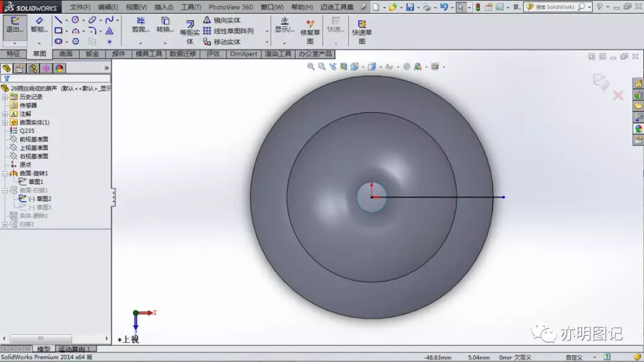This screenshot has width=644, height=362.
Task: Click the 等距实体 offset entities tool
Action: [x=190, y=32]
